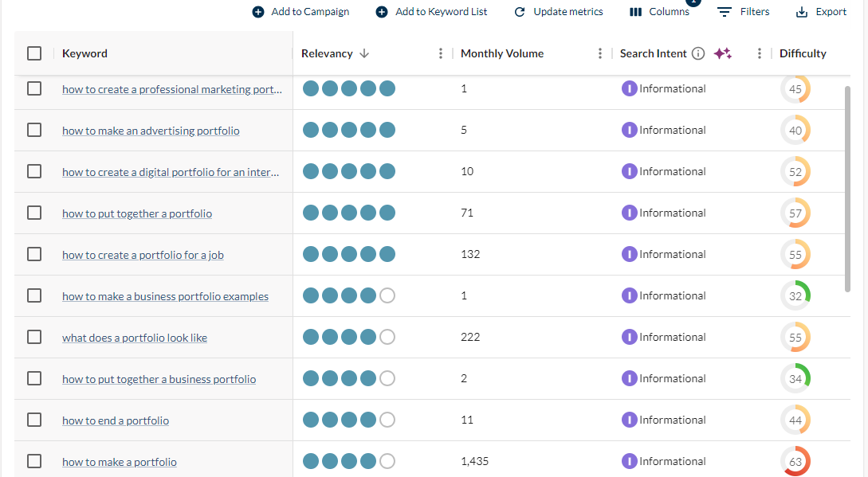The height and width of the screenshot is (477, 868).
Task: Open keyword 'how to put together a business portfolio'
Action: [159, 379]
